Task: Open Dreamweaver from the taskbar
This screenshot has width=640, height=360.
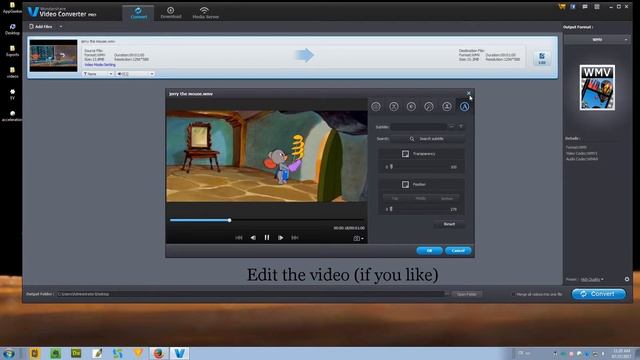Action: pyautogui.click(x=76, y=353)
